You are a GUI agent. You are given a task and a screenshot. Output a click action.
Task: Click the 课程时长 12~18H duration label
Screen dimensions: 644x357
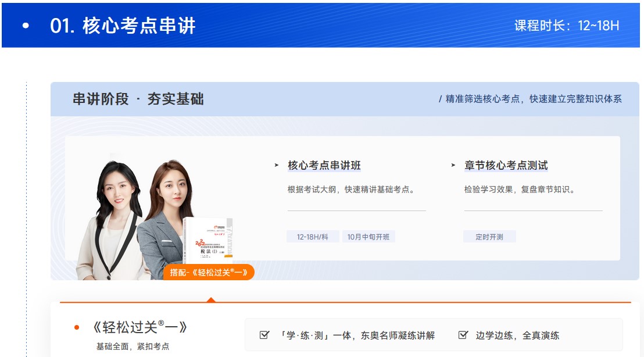[566, 26]
